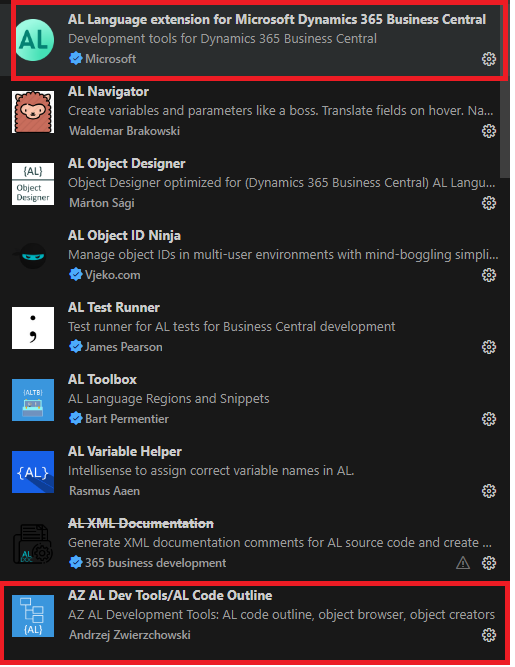The image size is (515, 667).
Task: Click publisher name 365 business development
Action: point(156,563)
